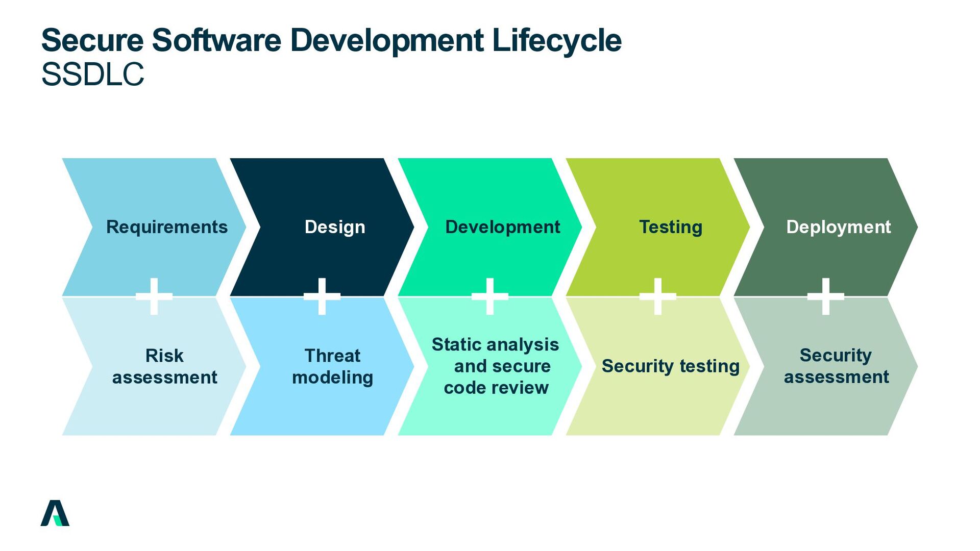980x551 pixels.
Task: Click the plus icon under Development
Action: (x=490, y=296)
